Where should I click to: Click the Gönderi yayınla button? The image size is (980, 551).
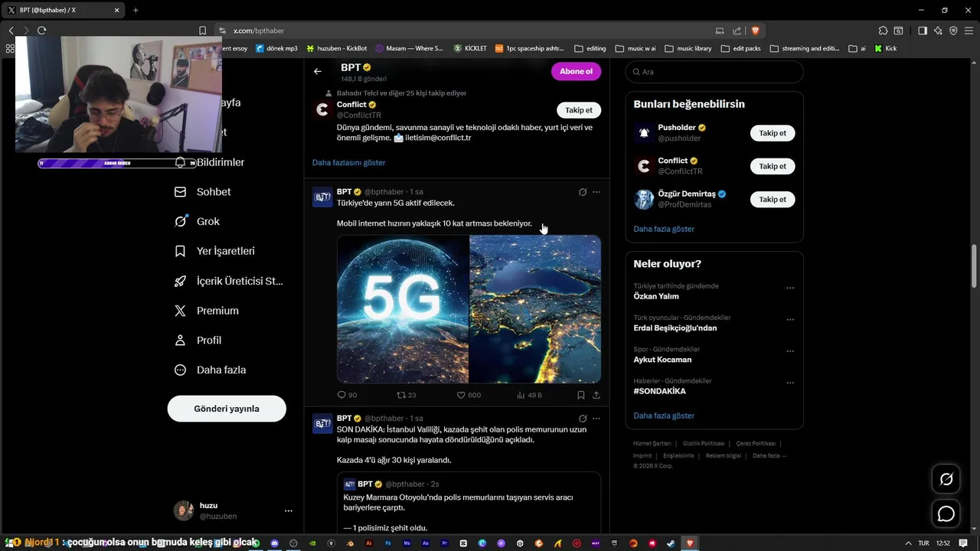227,409
